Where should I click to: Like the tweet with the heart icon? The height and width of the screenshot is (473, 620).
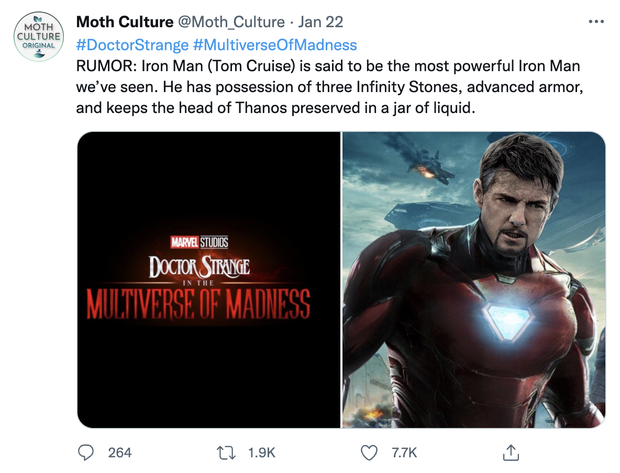pyautogui.click(x=369, y=452)
